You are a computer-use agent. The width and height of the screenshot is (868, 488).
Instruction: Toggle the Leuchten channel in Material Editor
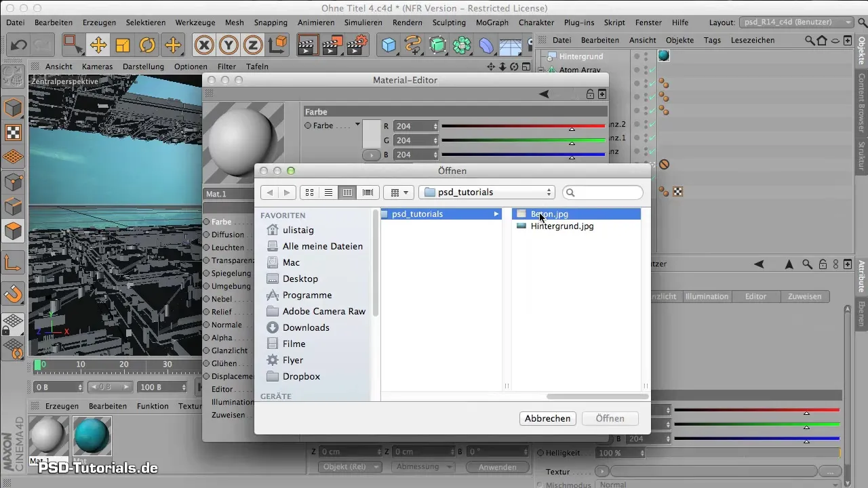click(206, 247)
